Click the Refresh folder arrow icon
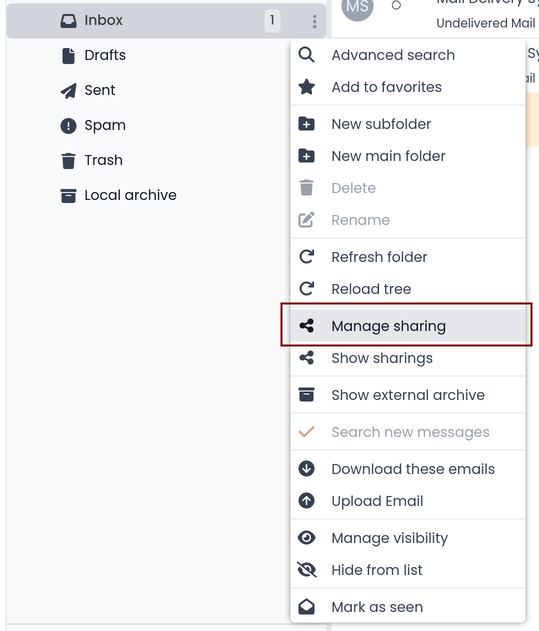Image resolution: width=539 pixels, height=631 pixels. [307, 257]
